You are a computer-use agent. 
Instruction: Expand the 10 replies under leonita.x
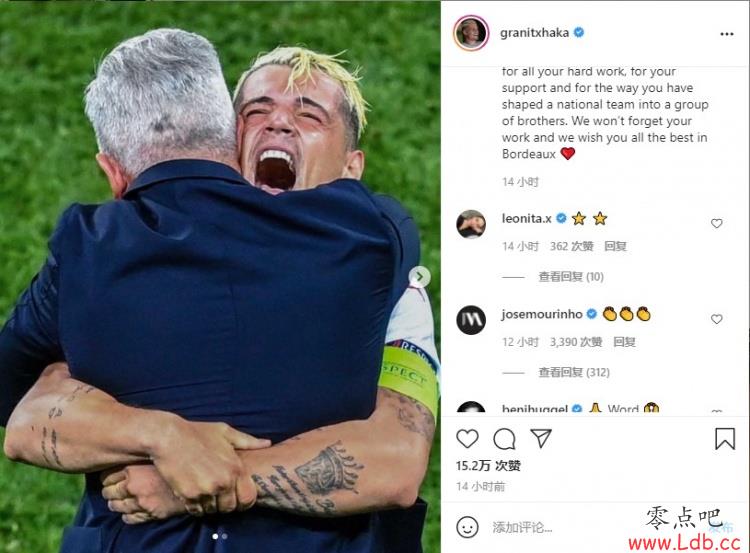pos(571,276)
